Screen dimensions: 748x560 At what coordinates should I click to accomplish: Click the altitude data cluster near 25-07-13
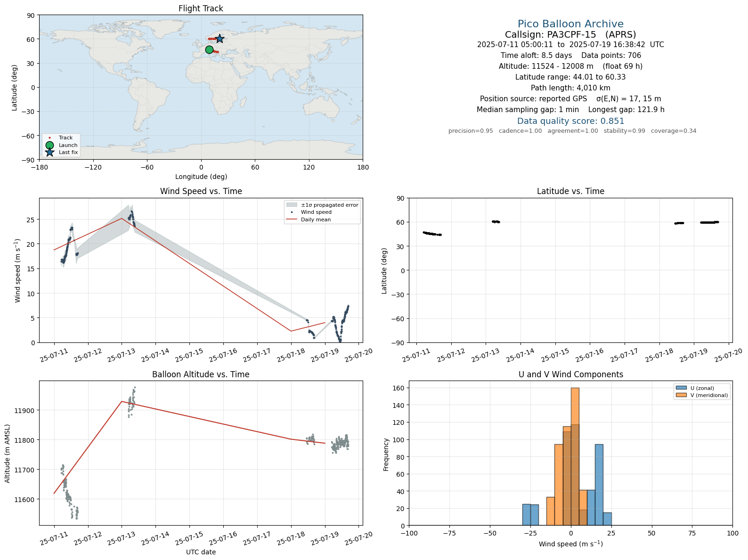click(x=131, y=402)
